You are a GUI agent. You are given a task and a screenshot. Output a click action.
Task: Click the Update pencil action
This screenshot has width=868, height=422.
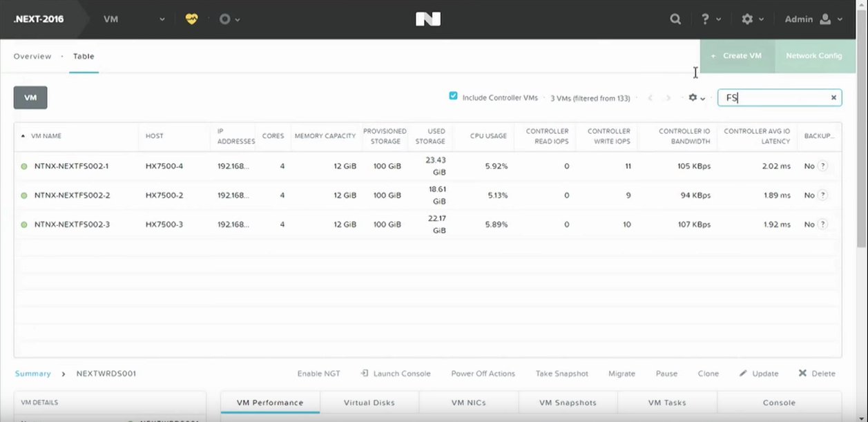(759, 374)
